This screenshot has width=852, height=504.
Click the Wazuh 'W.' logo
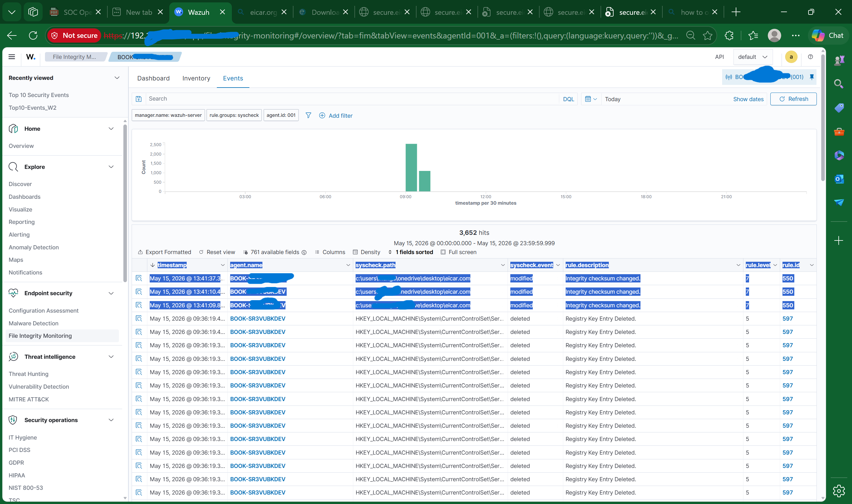point(30,57)
